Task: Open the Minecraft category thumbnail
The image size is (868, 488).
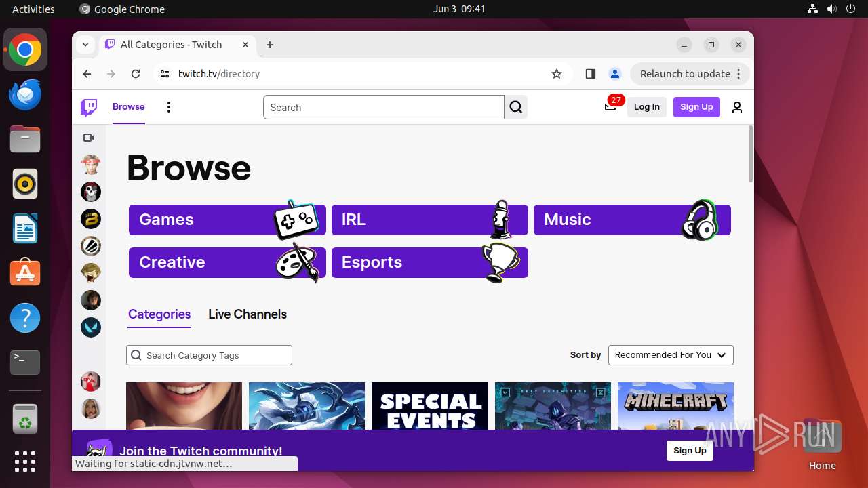Action: pos(675,406)
